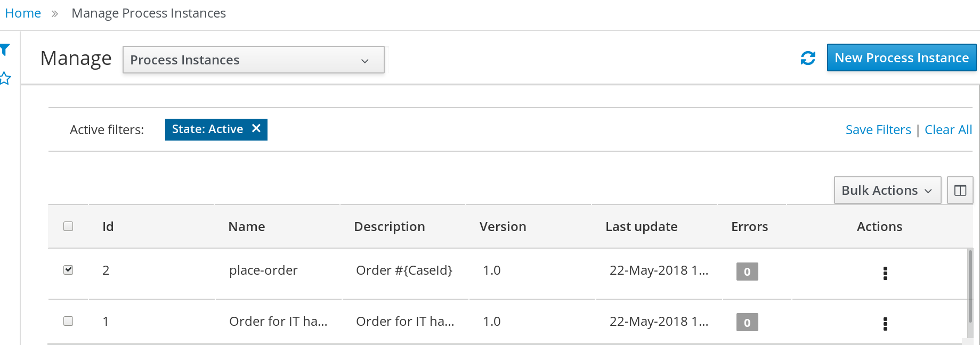The width and height of the screenshot is (980, 345).
Task: Open actions kebab menu for instance 1
Action: [x=885, y=324]
